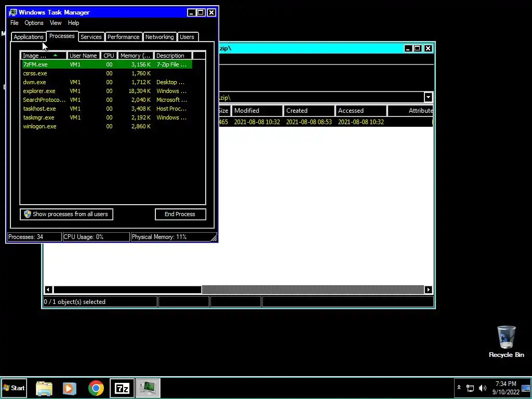Switch to the Performance tab
Screen dimensions: 532x399
tap(124, 37)
